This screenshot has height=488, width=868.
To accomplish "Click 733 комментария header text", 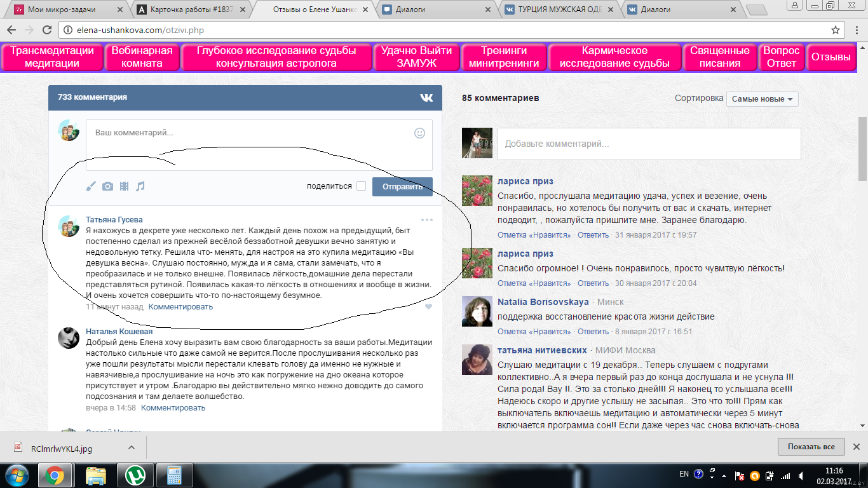I will pyautogui.click(x=92, y=97).
